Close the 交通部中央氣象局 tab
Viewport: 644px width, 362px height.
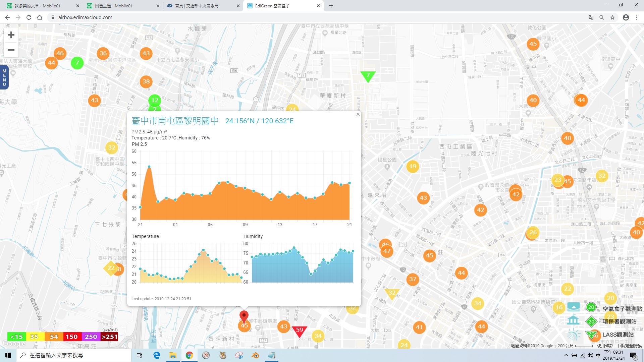(x=238, y=6)
